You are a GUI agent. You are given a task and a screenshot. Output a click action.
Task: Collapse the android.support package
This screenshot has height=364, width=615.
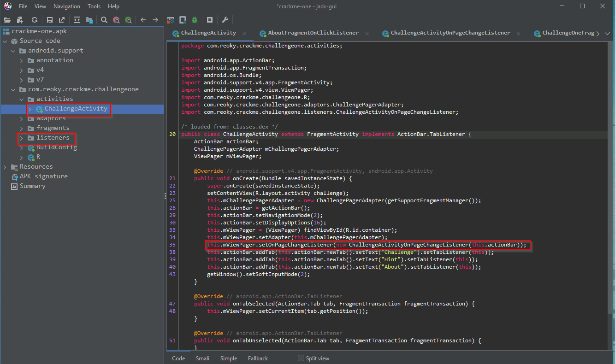coord(13,51)
